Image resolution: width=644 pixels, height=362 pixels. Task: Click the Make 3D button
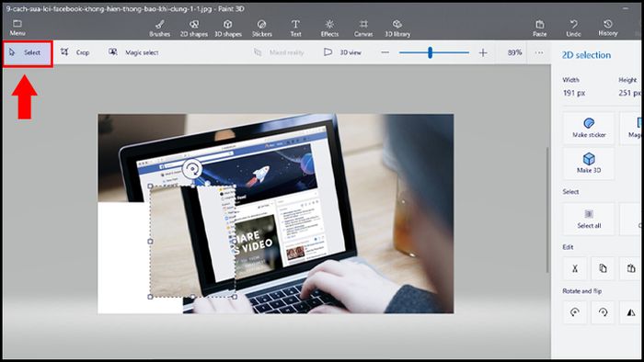(589, 164)
